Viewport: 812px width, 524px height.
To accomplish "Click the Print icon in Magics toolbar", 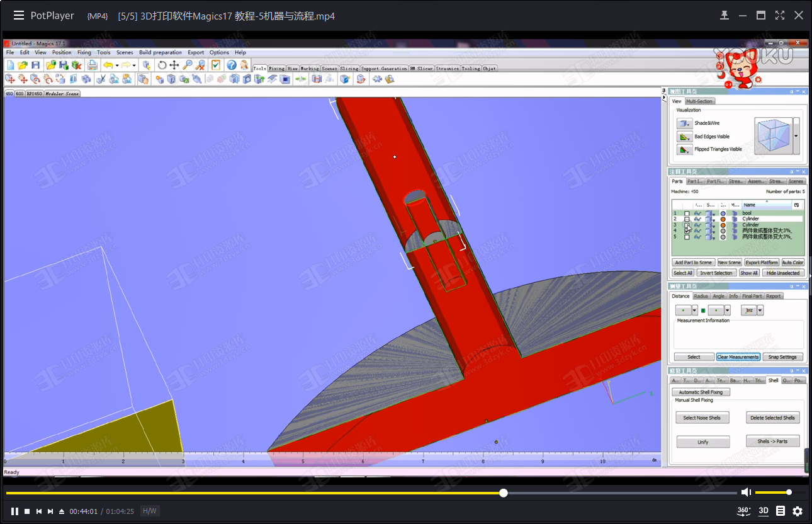I will pos(93,65).
